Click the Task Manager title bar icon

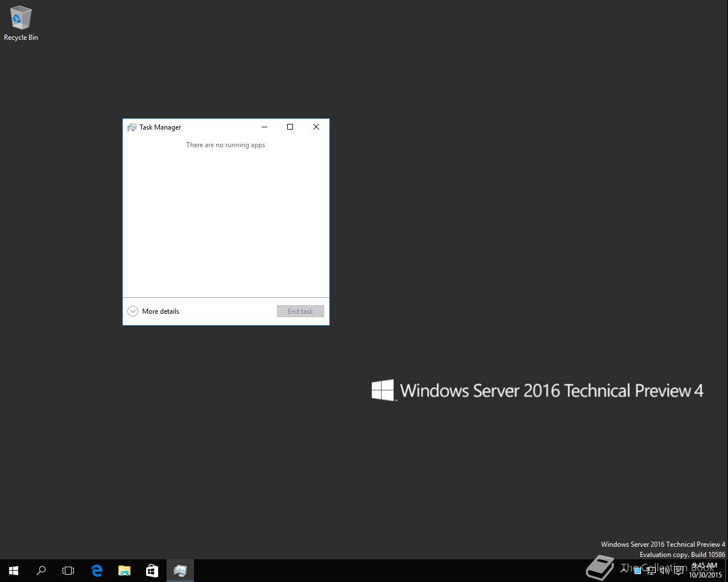click(132, 127)
